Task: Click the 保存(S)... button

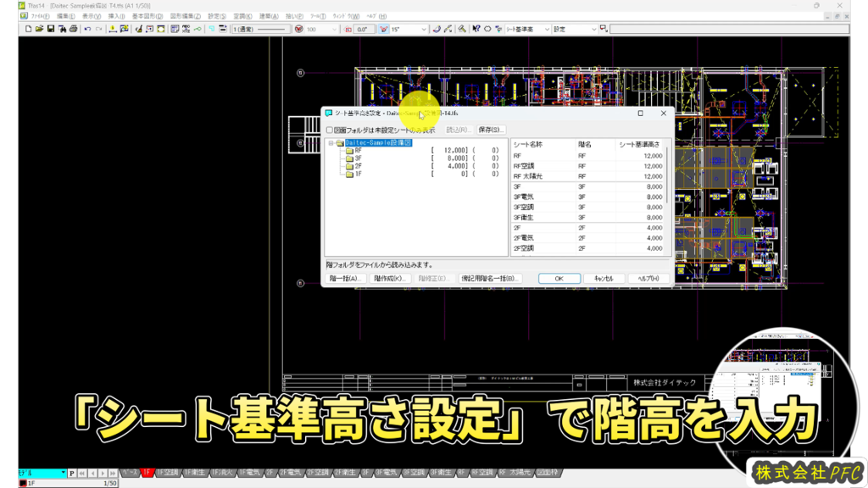Action: pyautogui.click(x=491, y=130)
